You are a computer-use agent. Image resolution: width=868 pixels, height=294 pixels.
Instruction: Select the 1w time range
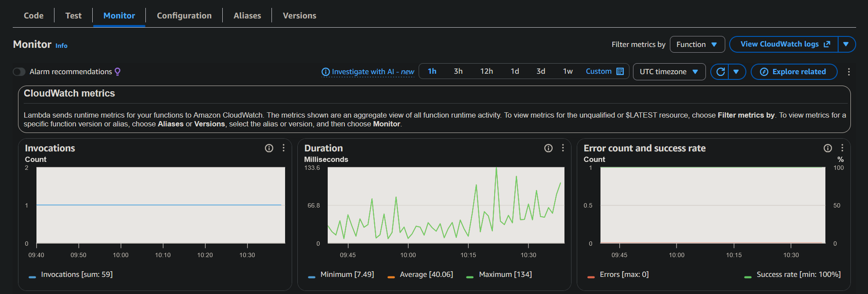click(568, 71)
